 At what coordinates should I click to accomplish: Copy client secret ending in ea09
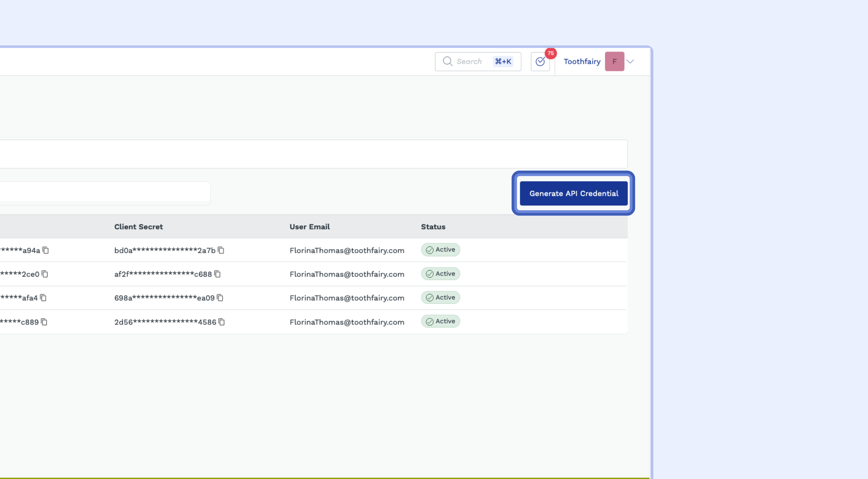[220, 298]
